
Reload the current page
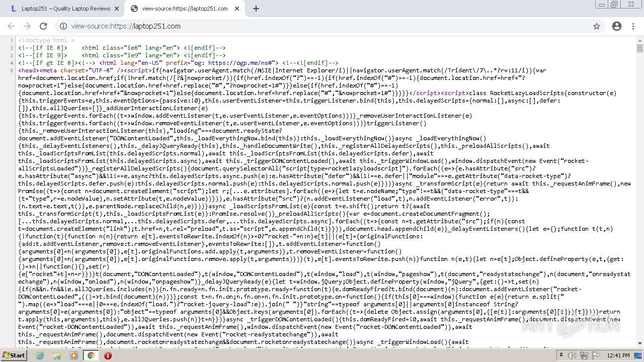[43, 26]
